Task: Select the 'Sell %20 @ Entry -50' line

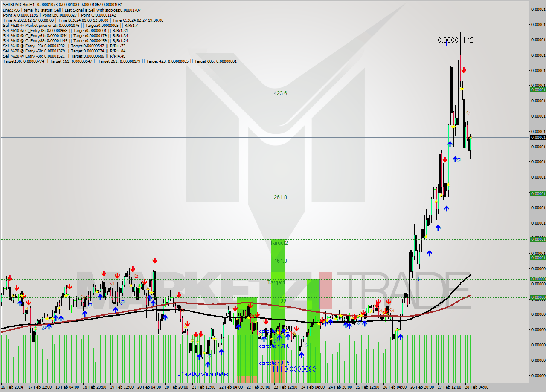Action: [64, 51]
